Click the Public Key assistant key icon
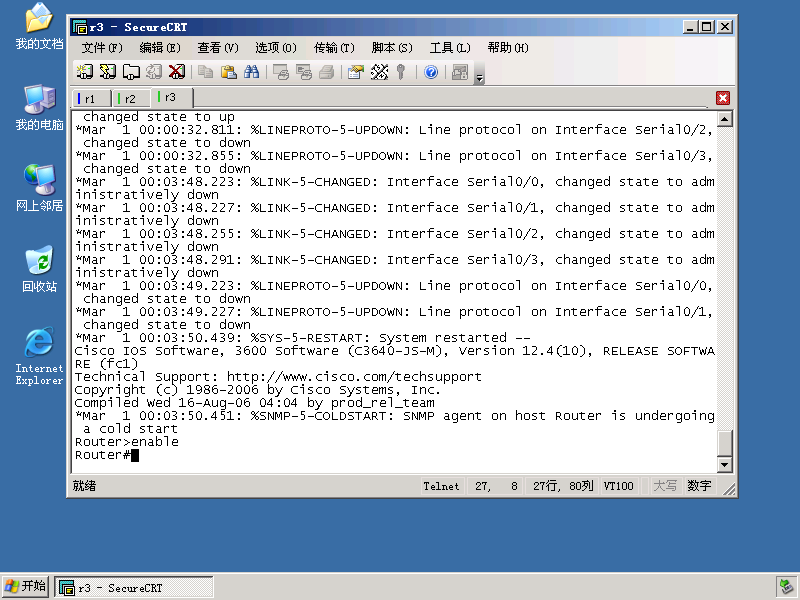The height and width of the screenshot is (600, 800). (x=401, y=72)
